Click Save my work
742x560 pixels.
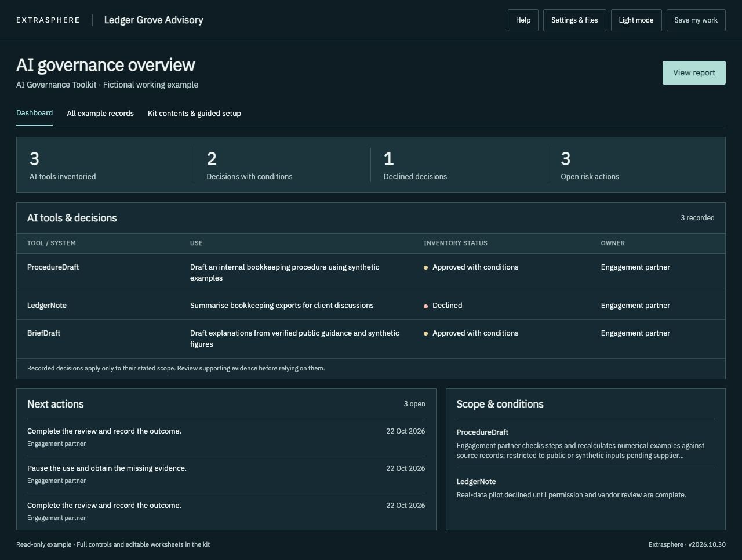696,20
